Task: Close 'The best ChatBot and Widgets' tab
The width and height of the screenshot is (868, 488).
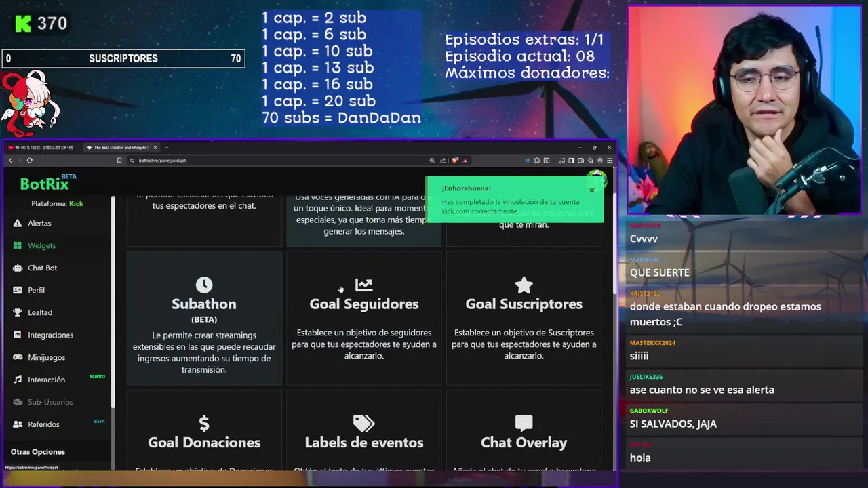Action: [155, 147]
